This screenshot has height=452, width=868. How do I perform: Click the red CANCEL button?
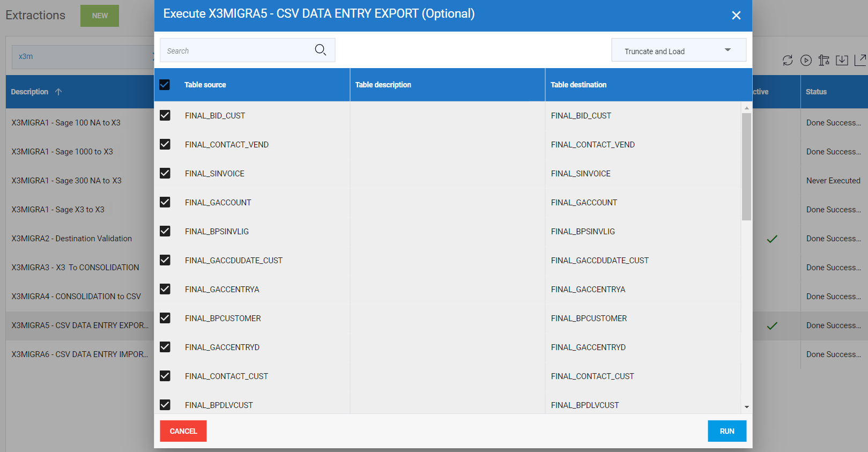point(183,431)
